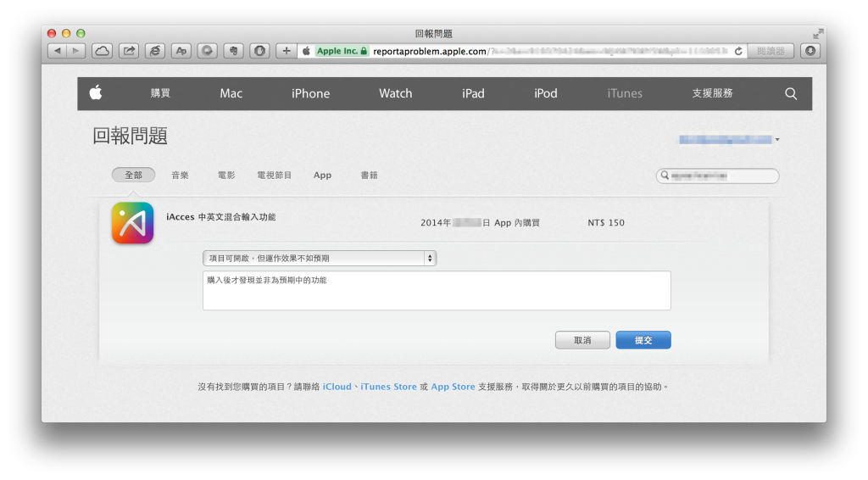Select the 全部 (All) filter tab
This screenshot has width=868, height=480.
tap(133, 175)
